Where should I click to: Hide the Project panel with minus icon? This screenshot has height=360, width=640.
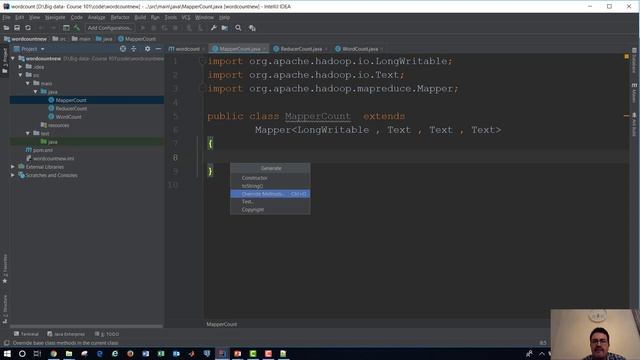click(158, 49)
